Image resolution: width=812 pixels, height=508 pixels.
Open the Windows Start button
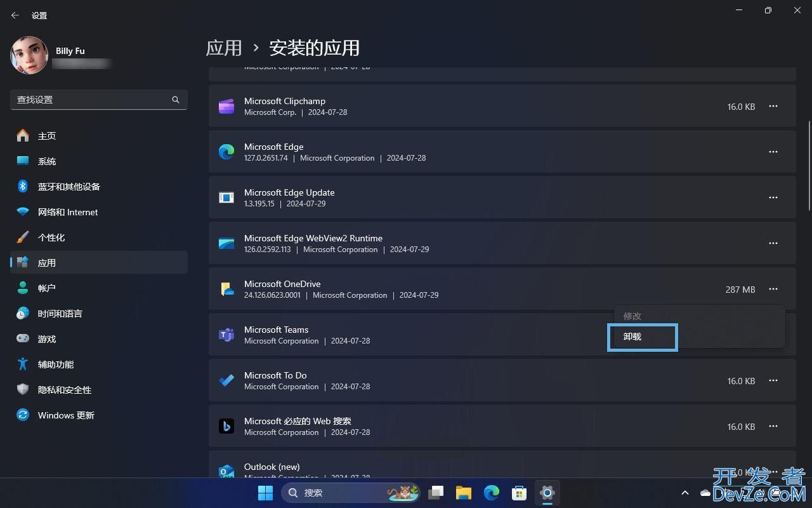266,493
